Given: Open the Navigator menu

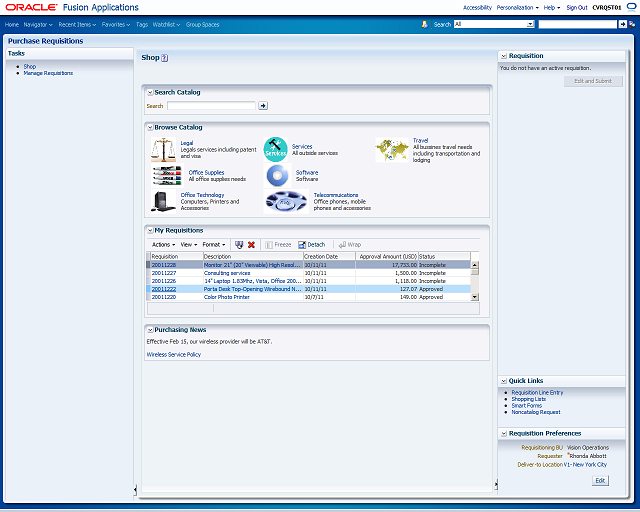Looking at the screenshot, I should pos(38,24).
